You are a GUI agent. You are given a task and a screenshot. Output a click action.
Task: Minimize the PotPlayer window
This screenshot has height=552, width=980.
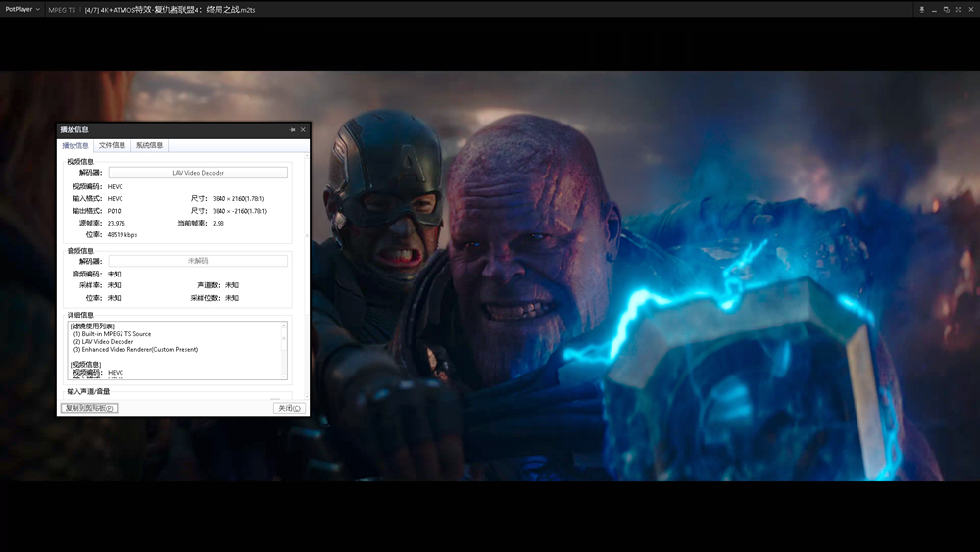coord(934,10)
